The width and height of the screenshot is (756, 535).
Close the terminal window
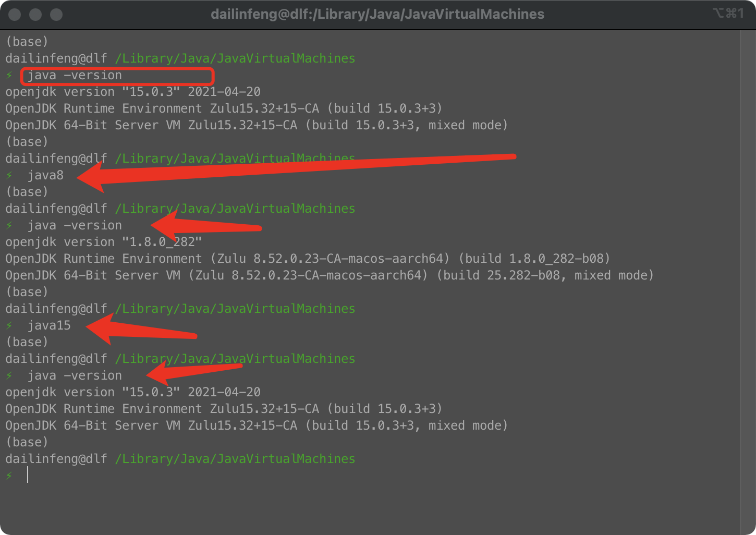tap(15, 15)
